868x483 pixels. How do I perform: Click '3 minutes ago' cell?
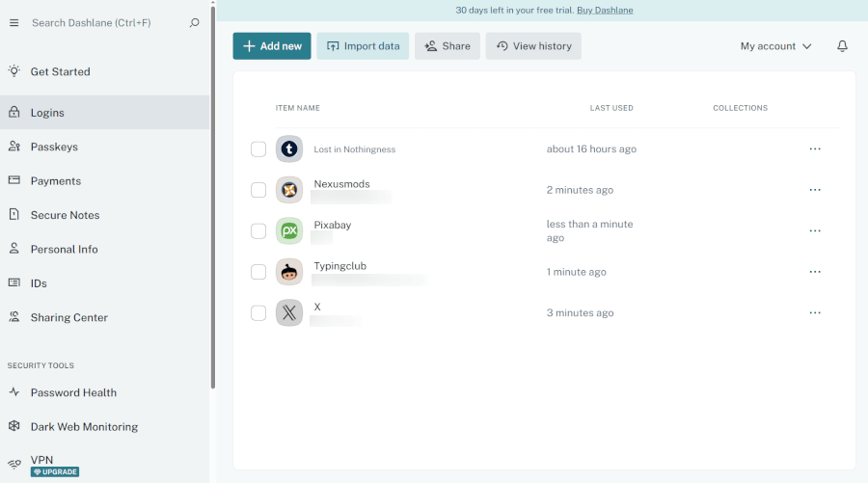click(x=581, y=312)
